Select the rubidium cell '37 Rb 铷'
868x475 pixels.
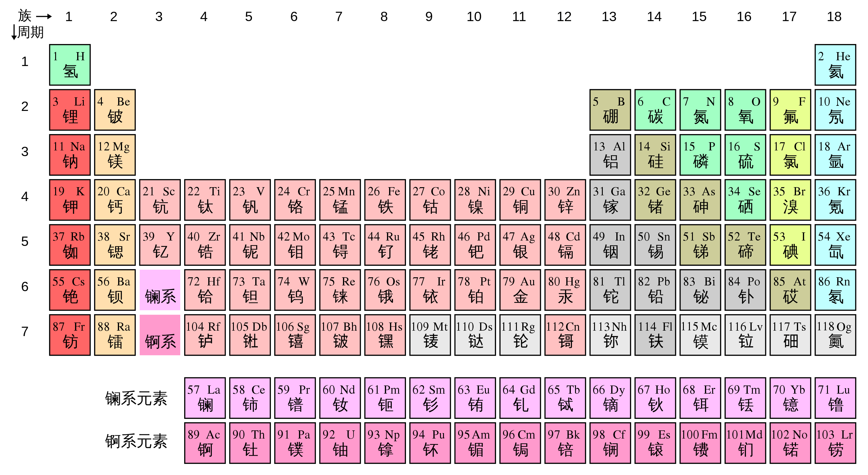[x=70, y=245]
